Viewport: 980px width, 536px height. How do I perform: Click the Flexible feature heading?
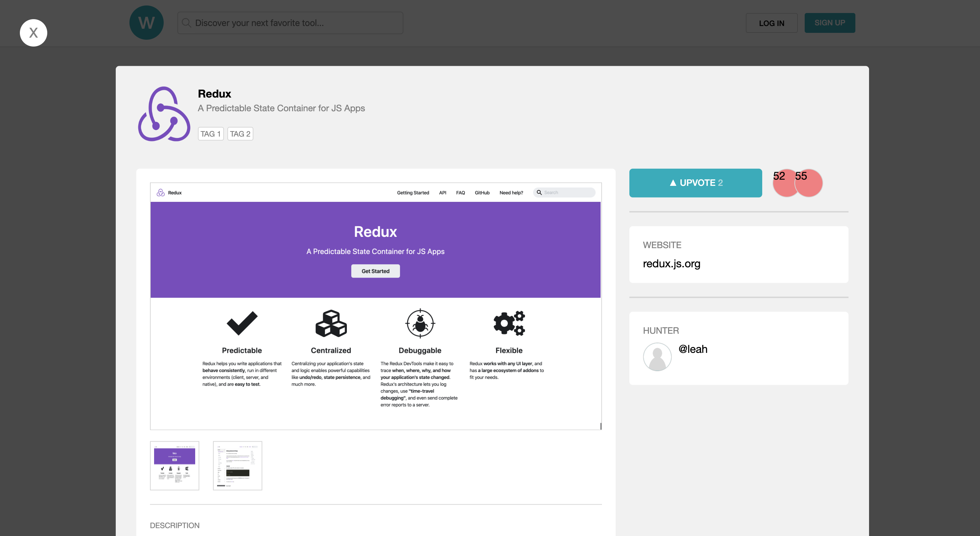pos(509,350)
